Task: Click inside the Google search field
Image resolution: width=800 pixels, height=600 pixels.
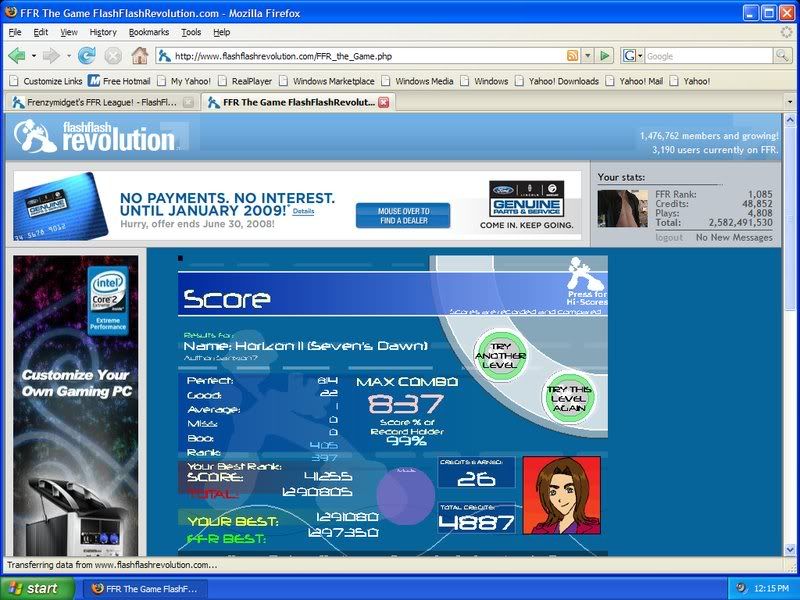Action: 700,56
